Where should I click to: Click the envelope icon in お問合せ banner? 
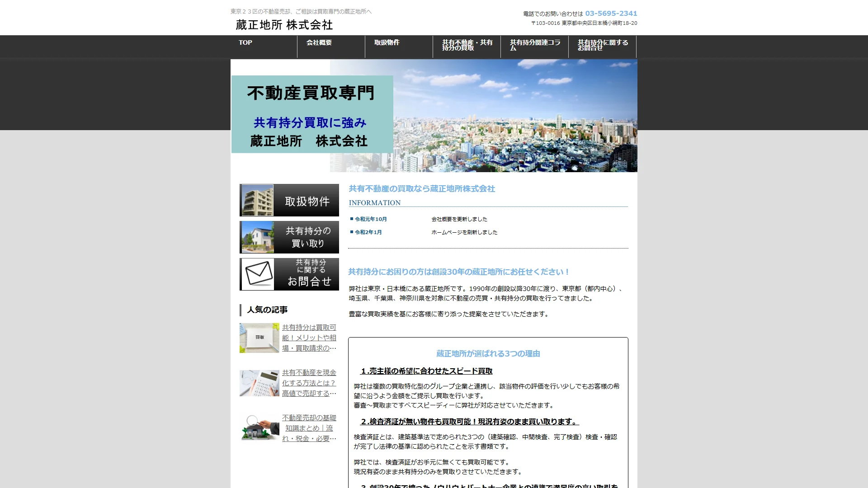click(259, 274)
